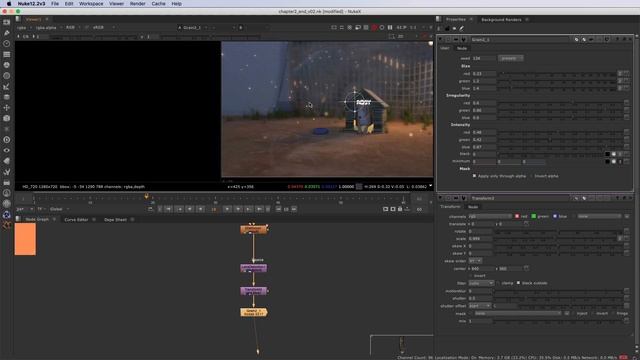Open the viewer sRGB colorspace dropdown
The height and width of the screenshot is (360, 640).
pos(103,27)
